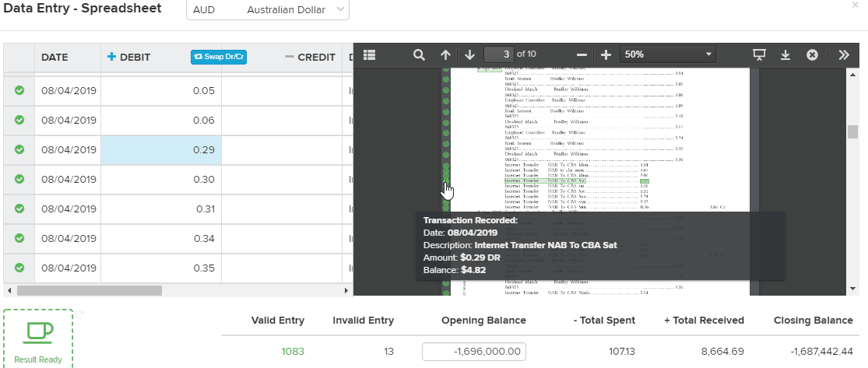
Task: Download the PDF document
Action: click(785, 54)
